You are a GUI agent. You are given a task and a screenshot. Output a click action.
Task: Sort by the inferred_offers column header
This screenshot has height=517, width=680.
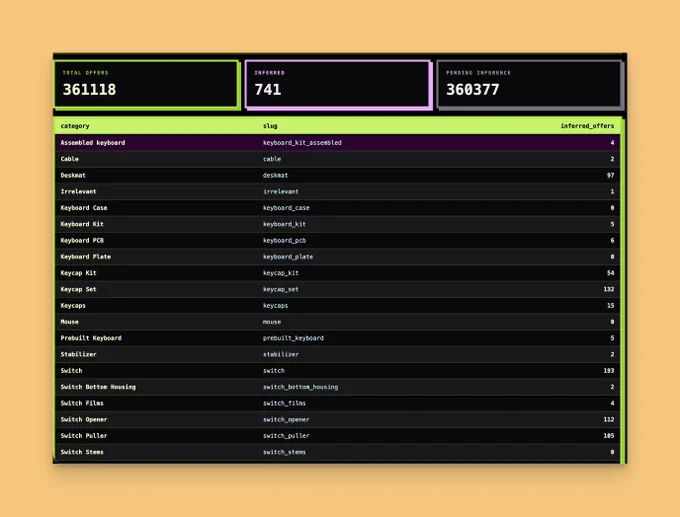(587, 126)
